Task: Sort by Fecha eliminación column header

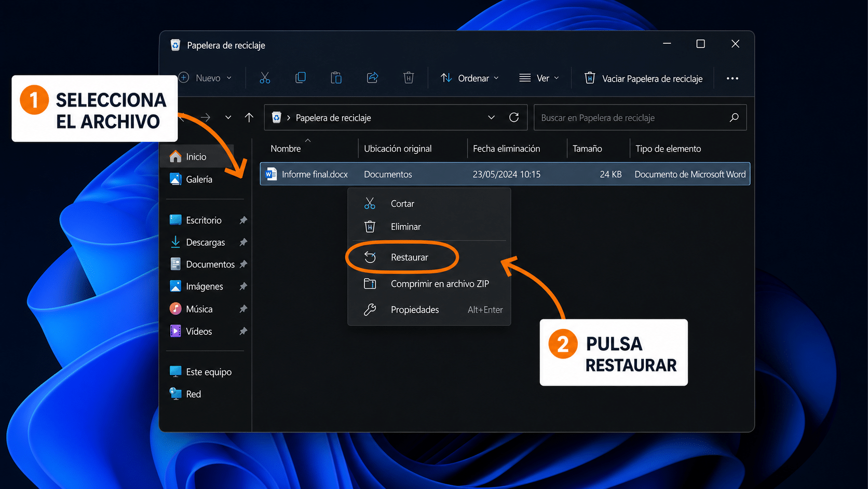Action: pyautogui.click(x=506, y=149)
